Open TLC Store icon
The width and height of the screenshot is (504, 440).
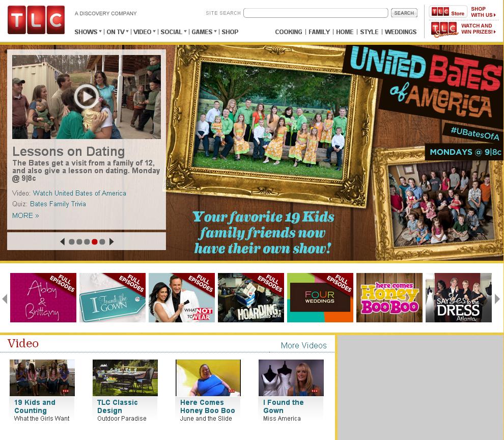448,12
